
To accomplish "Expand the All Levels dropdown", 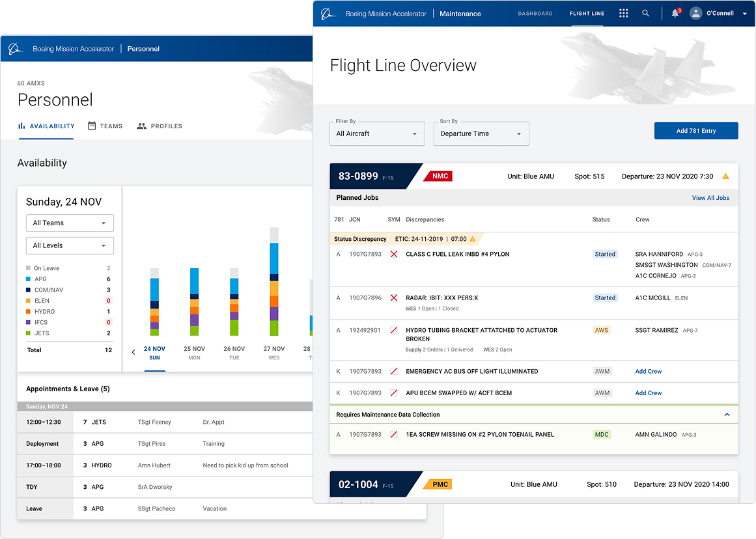I will [70, 245].
